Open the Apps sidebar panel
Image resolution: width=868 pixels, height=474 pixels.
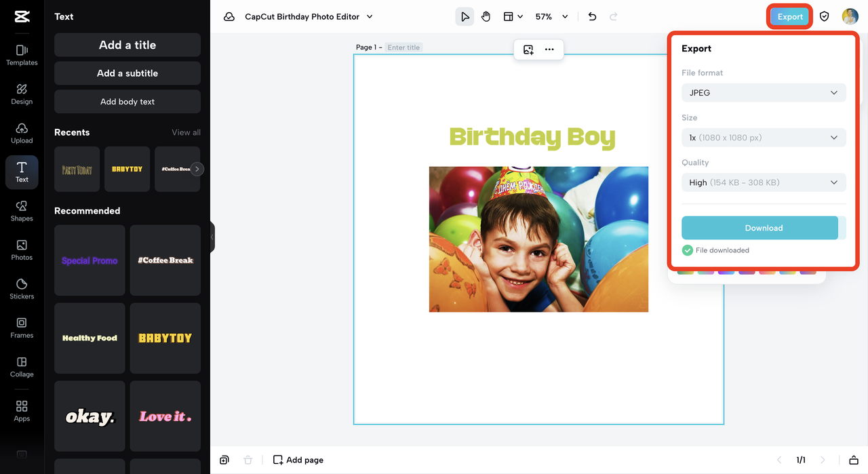click(22, 411)
